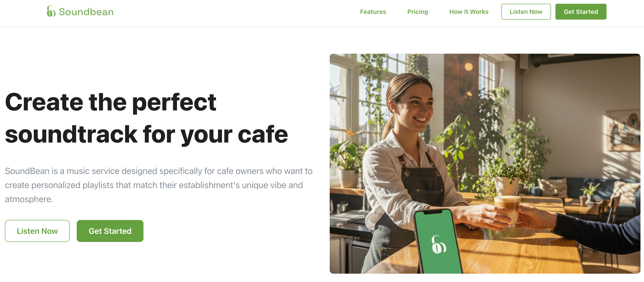This screenshot has height=282, width=644.
Task: Open the Soundbean wordmark home link
Action: (x=86, y=12)
